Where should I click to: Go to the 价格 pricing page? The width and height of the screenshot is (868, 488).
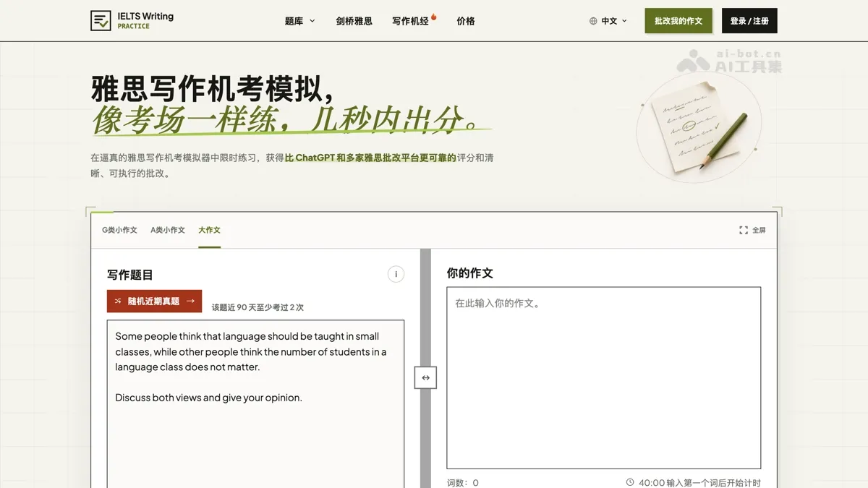point(466,21)
